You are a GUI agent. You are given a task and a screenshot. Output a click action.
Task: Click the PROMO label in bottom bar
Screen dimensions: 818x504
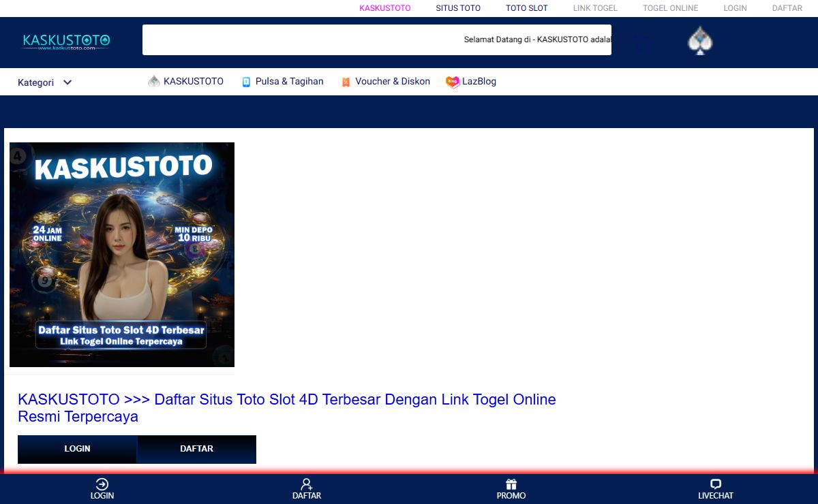[511, 496]
